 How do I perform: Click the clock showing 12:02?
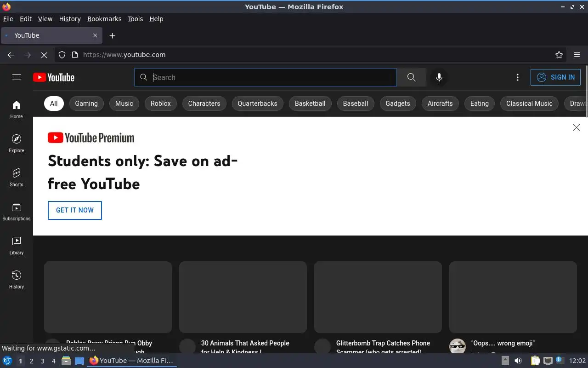pos(577,361)
